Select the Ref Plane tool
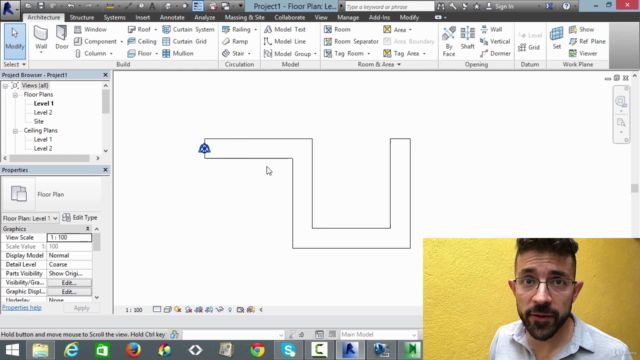This screenshot has width=640, height=360. [587, 41]
